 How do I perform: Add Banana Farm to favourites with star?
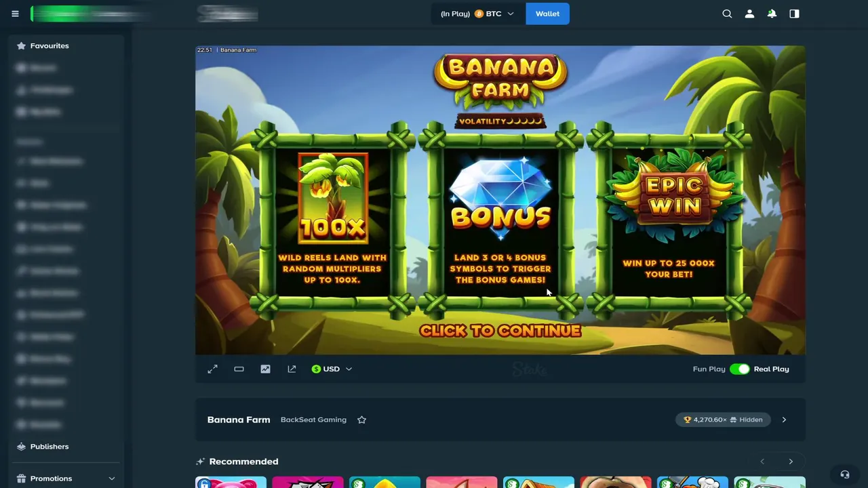[x=361, y=420]
